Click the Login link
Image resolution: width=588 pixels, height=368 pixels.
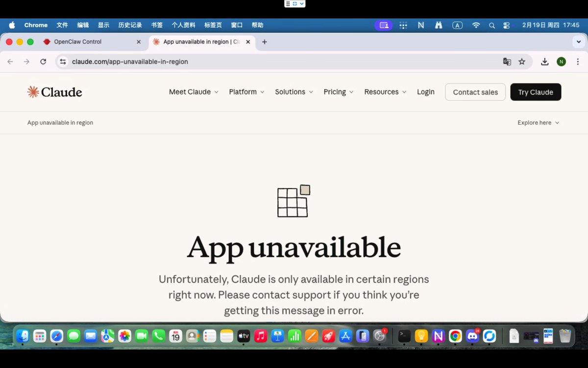(426, 92)
